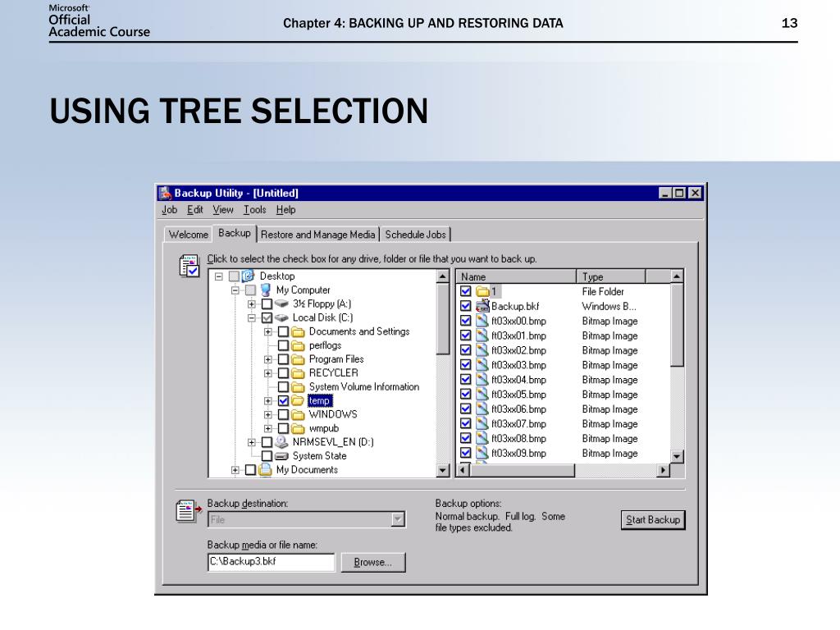Click the Local Disk (C:) drive icon
This screenshot has height=630, width=840.
pyautogui.click(x=282, y=317)
